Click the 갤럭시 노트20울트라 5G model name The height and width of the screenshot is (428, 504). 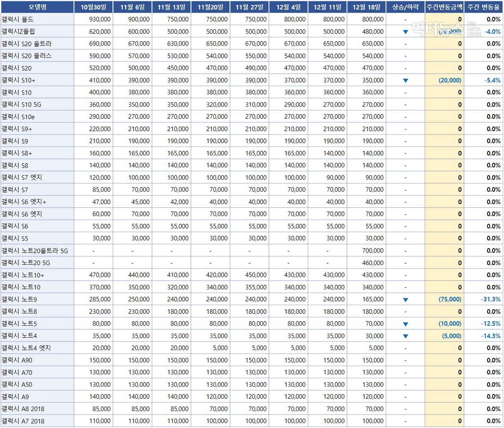35,251
